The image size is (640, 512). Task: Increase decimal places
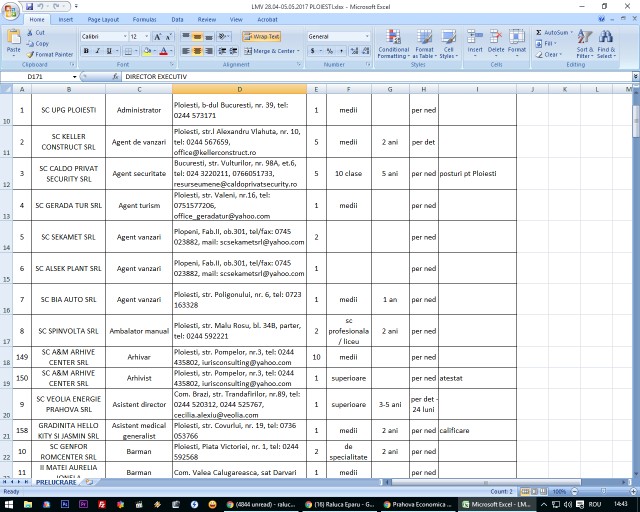tap(354, 51)
